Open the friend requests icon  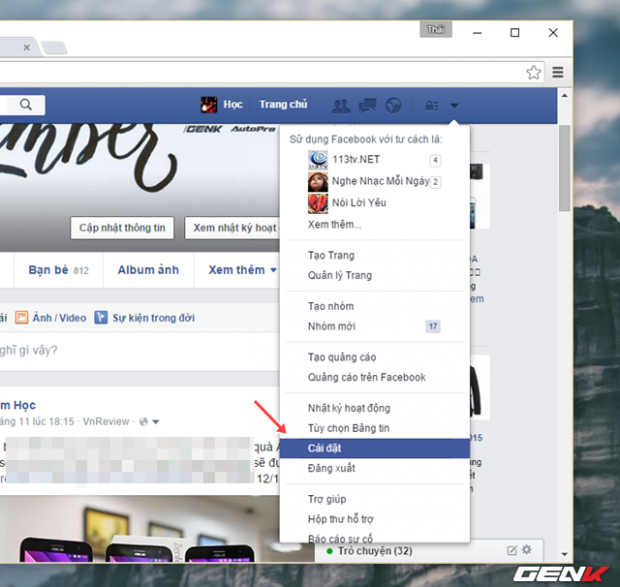pyautogui.click(x=342, y=105)
